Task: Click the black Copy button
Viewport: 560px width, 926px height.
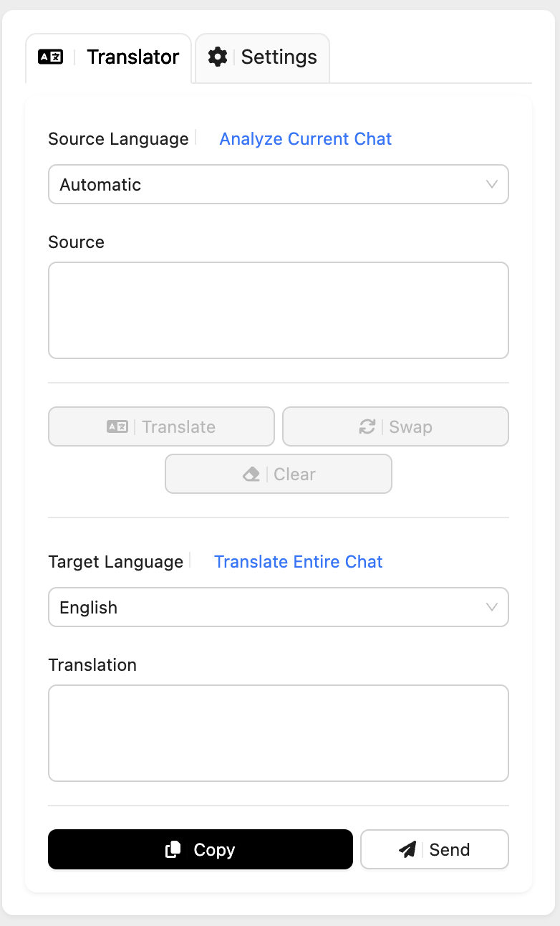Action: pos(200,849)
